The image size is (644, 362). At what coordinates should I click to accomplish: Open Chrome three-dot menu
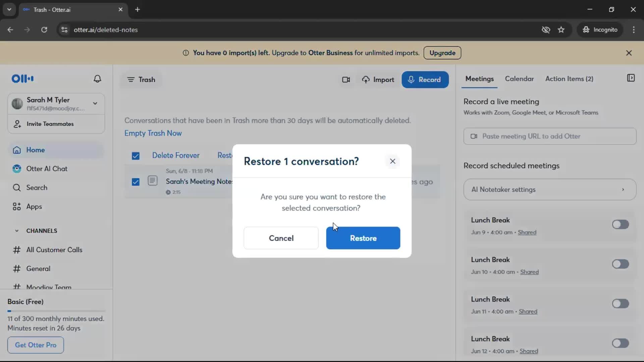pyautogui.click(x=634, y=30)
